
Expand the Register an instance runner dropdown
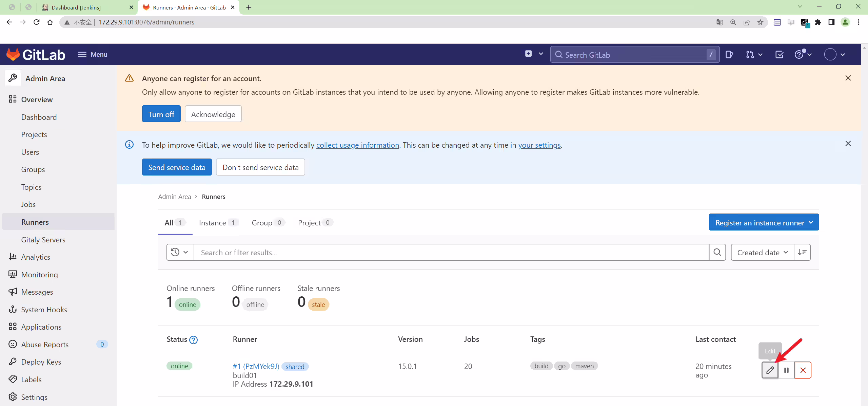(764, 222)
